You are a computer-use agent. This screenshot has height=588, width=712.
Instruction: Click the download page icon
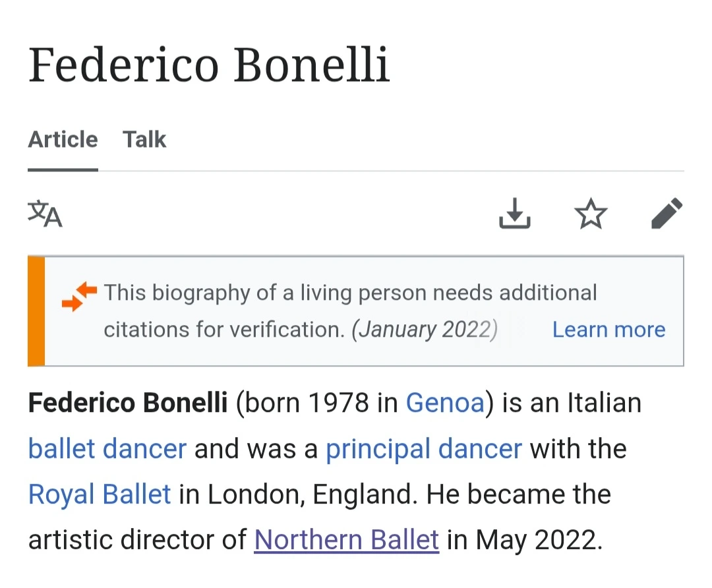(x=514, y=214)
